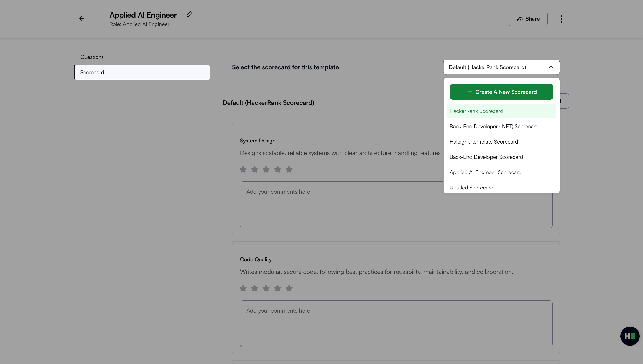This screenshot has width=643, height=364.
Task: Click System Design comments text box
Action: (x=340, y=205)
